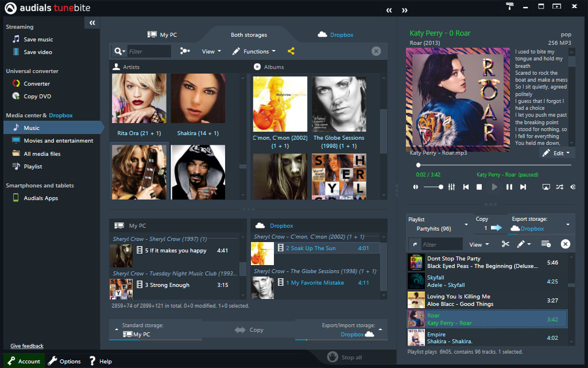588x368 pixels.
Task: Click the scissors cut icon above the playlist
Action: coord(505,244)
